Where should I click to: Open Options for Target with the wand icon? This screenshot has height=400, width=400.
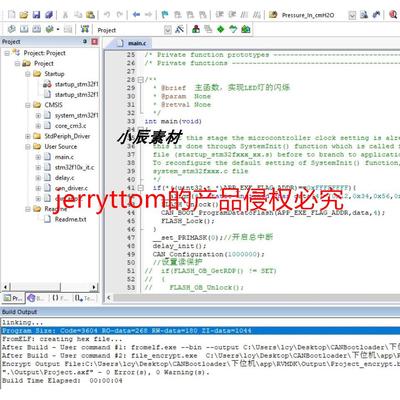click(180, 29)
